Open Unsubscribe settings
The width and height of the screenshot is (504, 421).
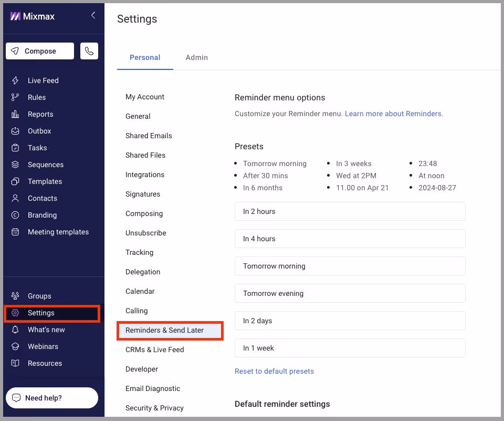[x=145, y=233]
